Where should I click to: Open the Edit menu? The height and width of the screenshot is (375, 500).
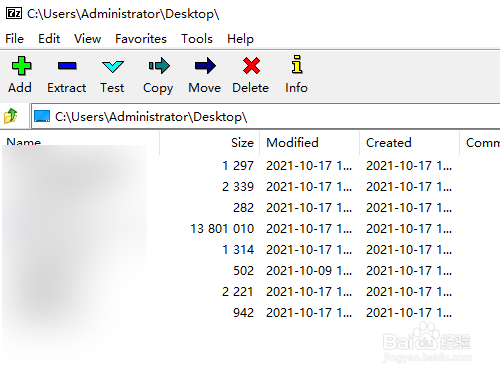pos(49,39)
